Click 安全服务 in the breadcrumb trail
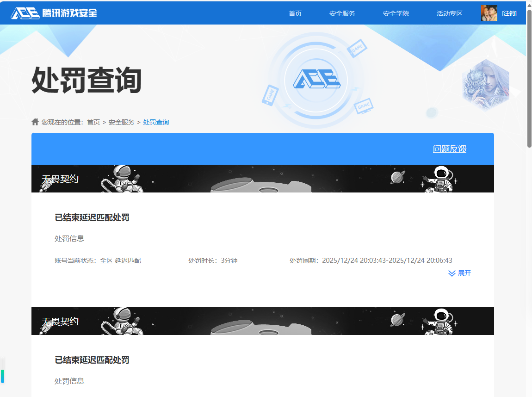Image resolution: width=532 pixels, height=397 pixels. [x=122, y=122]
